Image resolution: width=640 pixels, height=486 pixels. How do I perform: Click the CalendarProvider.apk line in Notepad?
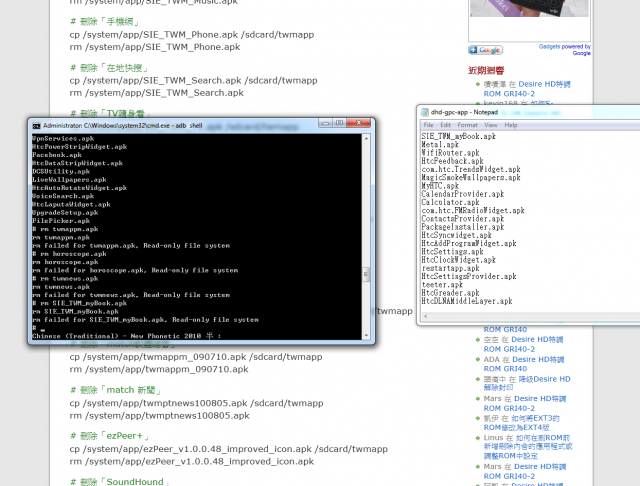[462, 194]
